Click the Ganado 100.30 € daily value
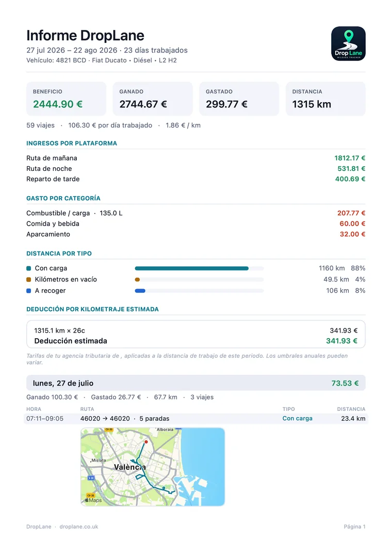The image size is (392, 555). [52, 397]
